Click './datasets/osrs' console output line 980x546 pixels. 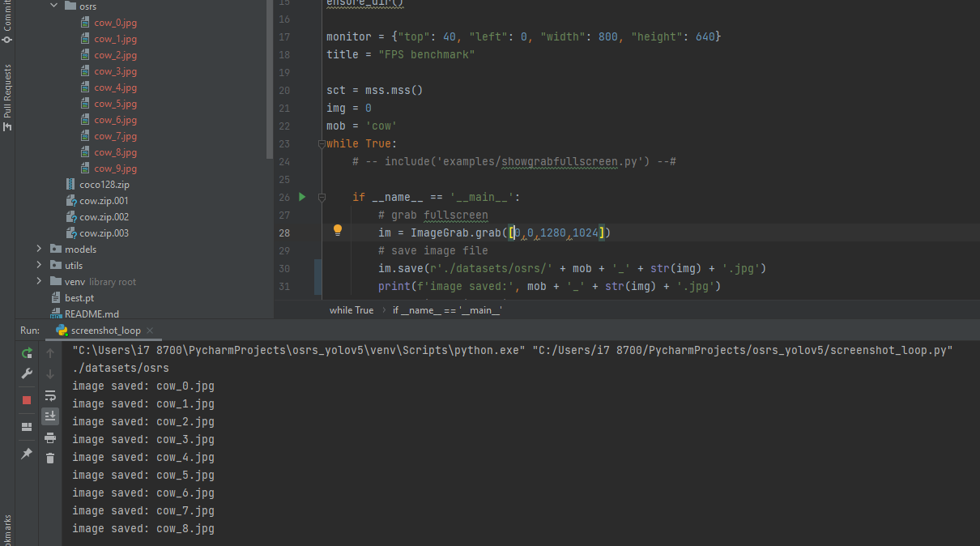point(121,369)
